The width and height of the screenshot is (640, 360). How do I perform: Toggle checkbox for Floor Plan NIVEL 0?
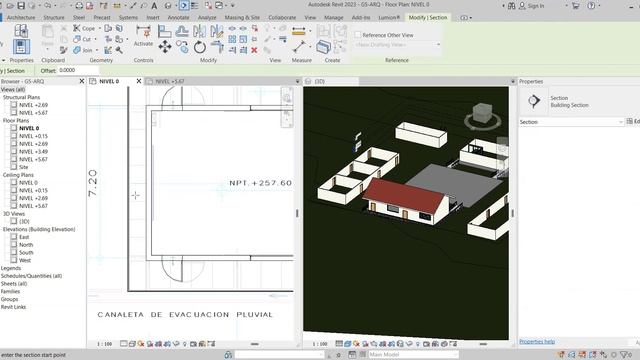point(13,128)
